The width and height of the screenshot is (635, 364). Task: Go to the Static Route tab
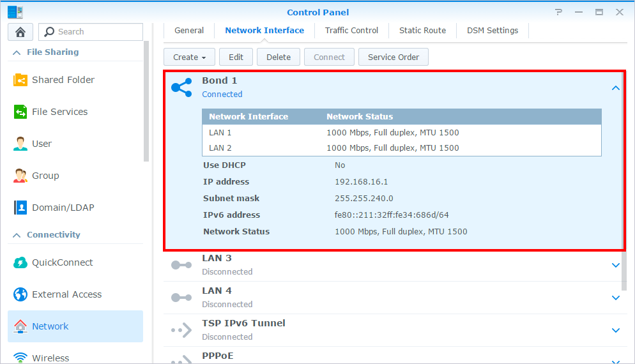coord(422,31)
